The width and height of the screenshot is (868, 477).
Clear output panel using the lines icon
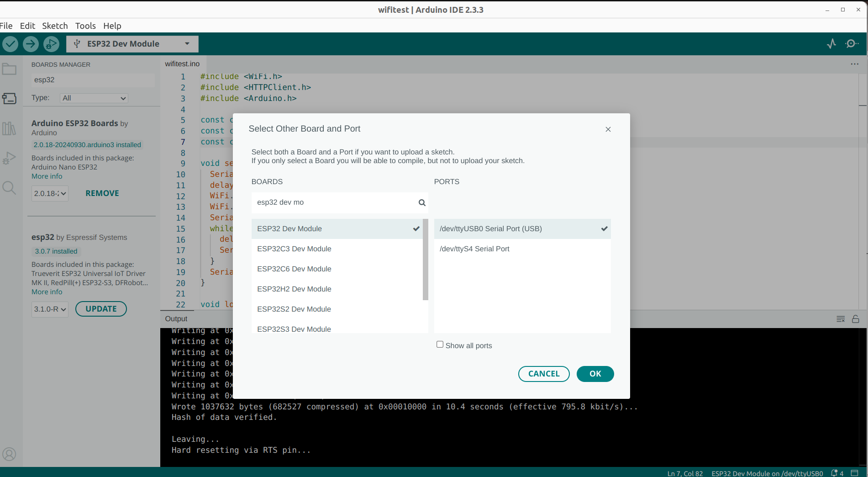841,319
